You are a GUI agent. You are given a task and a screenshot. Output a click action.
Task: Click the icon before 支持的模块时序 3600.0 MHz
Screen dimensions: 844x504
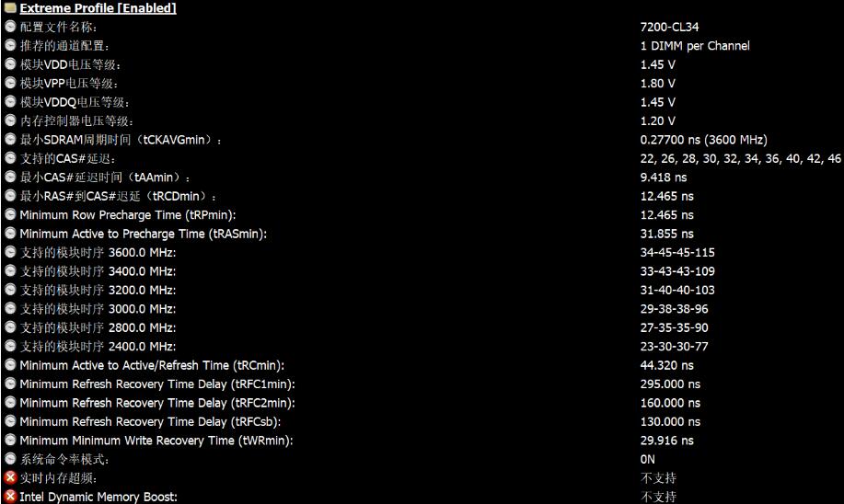coord(10,252)
